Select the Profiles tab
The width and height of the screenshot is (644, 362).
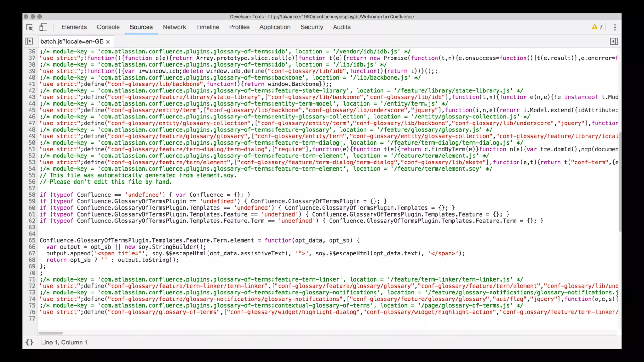tap(239, 27)
